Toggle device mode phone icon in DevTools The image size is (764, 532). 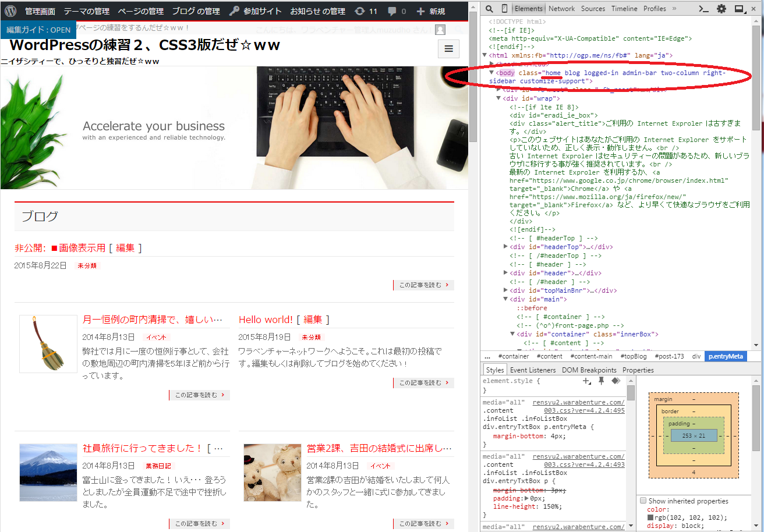pos(504,9)
